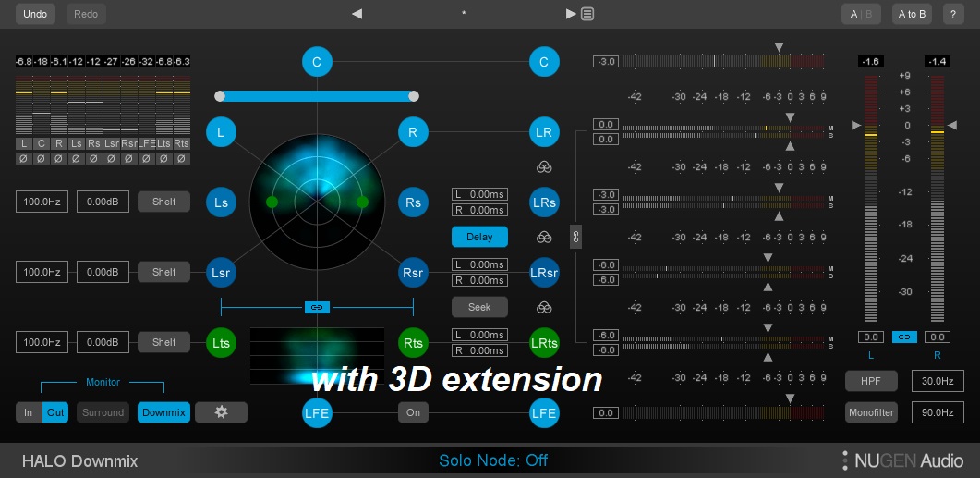
Task: Click the right handle of the blue width slider
Action: (413, 96)
